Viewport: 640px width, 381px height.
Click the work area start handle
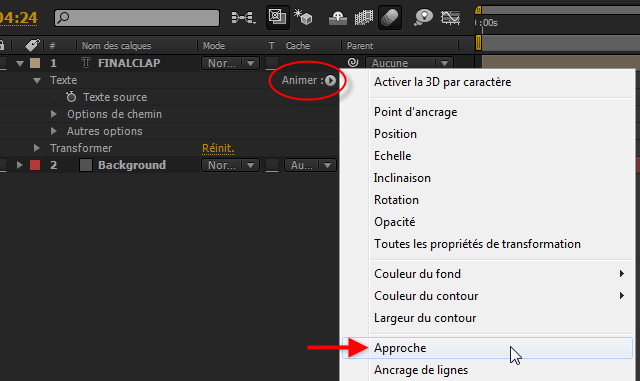coord(478,42)
